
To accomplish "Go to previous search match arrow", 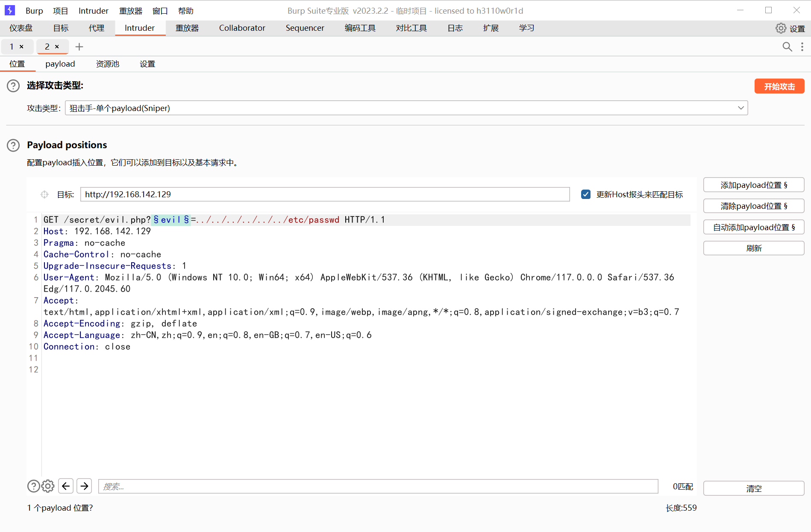I will tap(66, 486).
